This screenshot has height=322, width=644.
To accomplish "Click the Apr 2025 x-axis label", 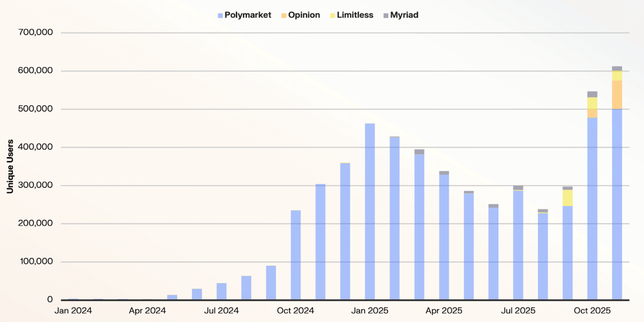I will click(444, 311).
